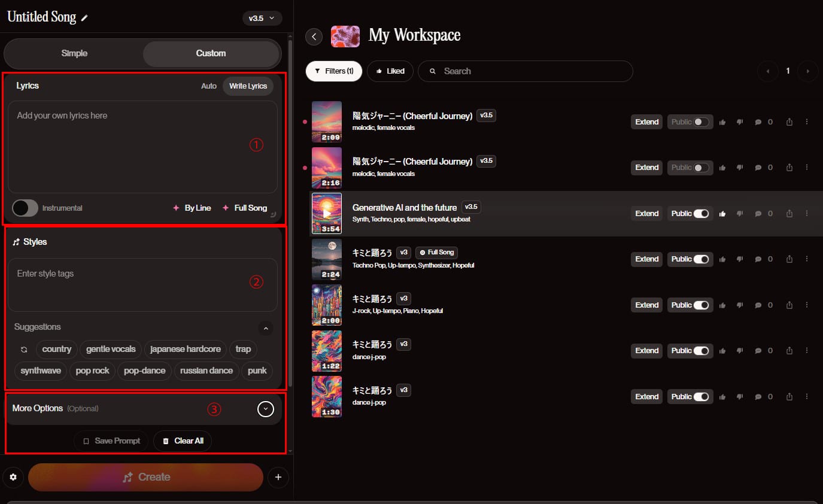Like the 1:22 dance j-pop song
The height and width of the screenshot is (504, 823).
point(722,351)
